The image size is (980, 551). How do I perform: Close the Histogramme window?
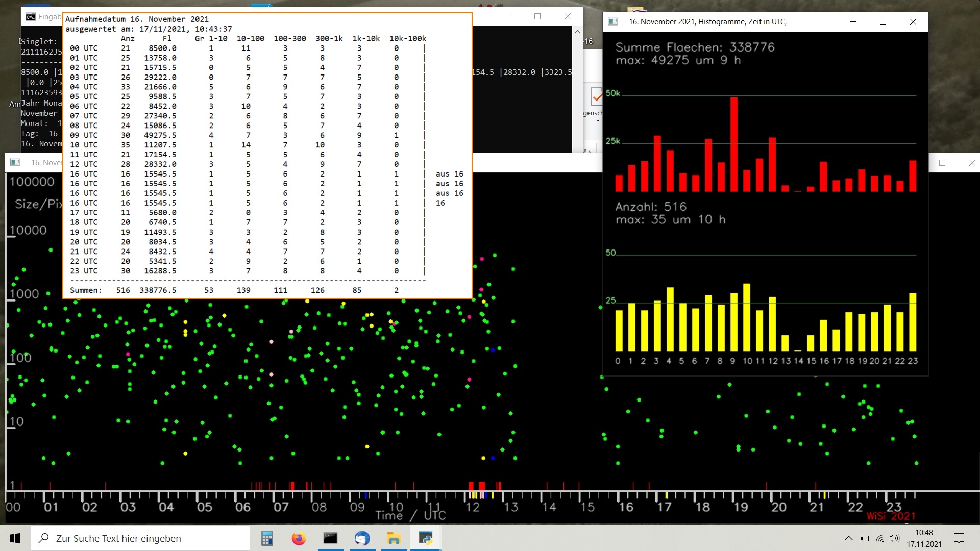(913, 22)
